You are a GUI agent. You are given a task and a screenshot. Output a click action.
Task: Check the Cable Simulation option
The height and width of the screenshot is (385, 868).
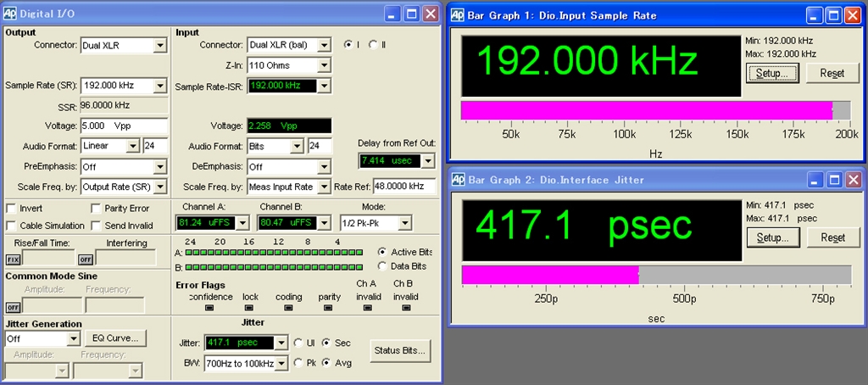click(12, 226)
